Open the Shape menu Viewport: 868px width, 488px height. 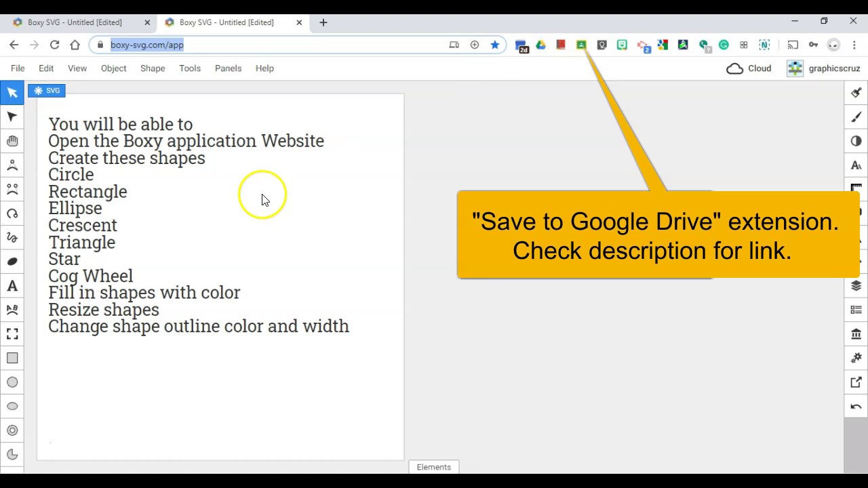(153, 68)
